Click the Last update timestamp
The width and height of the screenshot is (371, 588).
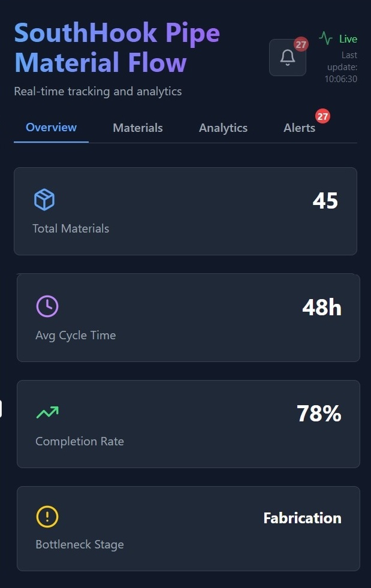[342, 67]
